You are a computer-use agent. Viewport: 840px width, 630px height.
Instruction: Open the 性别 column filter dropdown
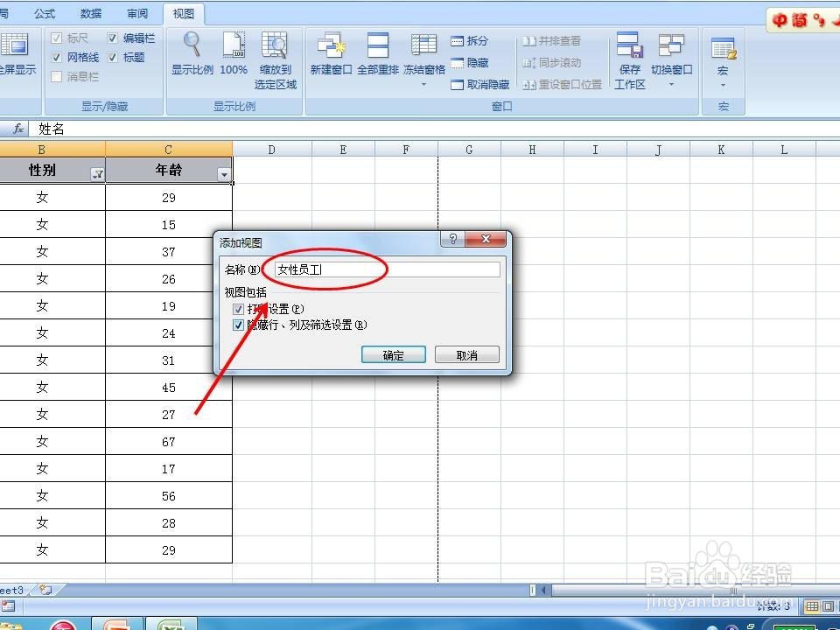97,174
